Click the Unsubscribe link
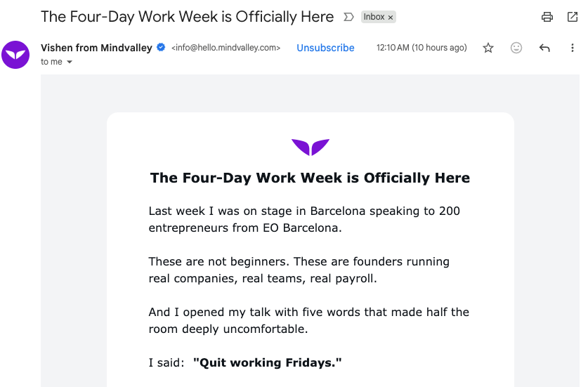 pos(325,48)
